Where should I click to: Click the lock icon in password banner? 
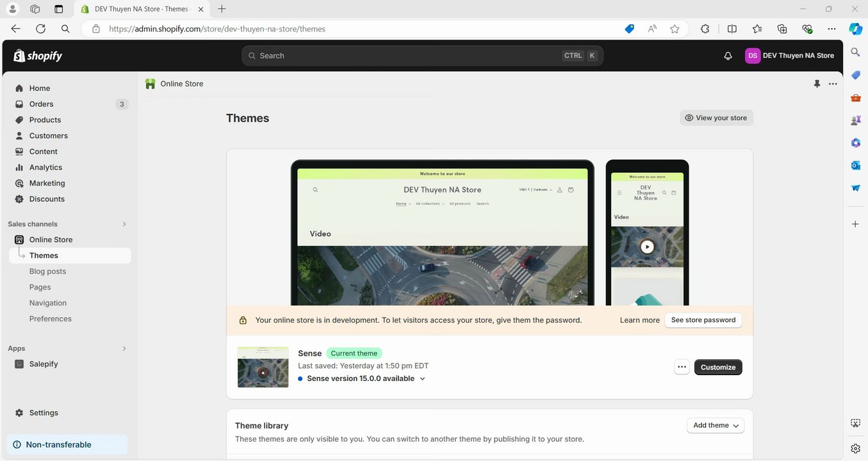[243, 320]
